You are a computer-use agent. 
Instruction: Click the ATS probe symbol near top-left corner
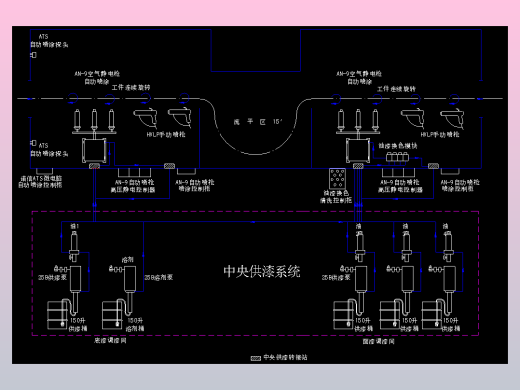click(x=33, y=55)
